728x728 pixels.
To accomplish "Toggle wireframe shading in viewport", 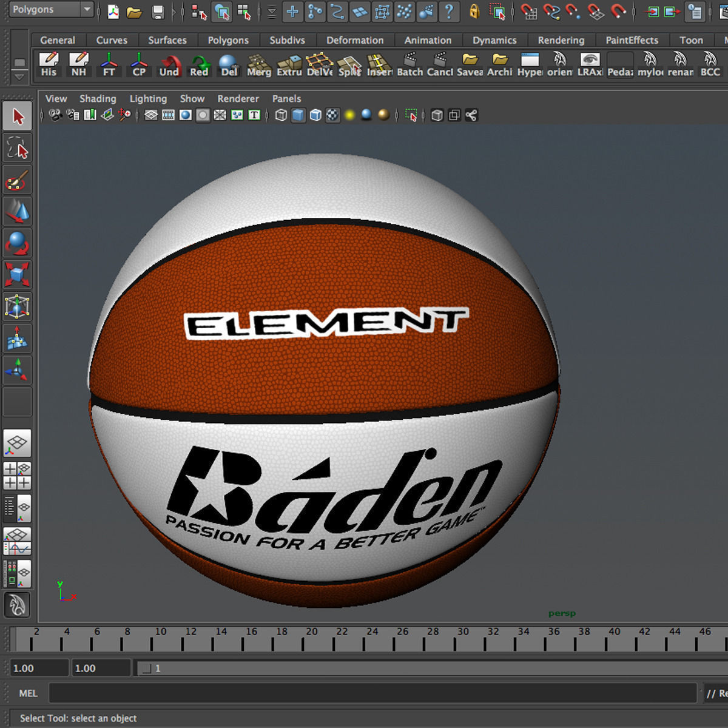I will [281, 115].
